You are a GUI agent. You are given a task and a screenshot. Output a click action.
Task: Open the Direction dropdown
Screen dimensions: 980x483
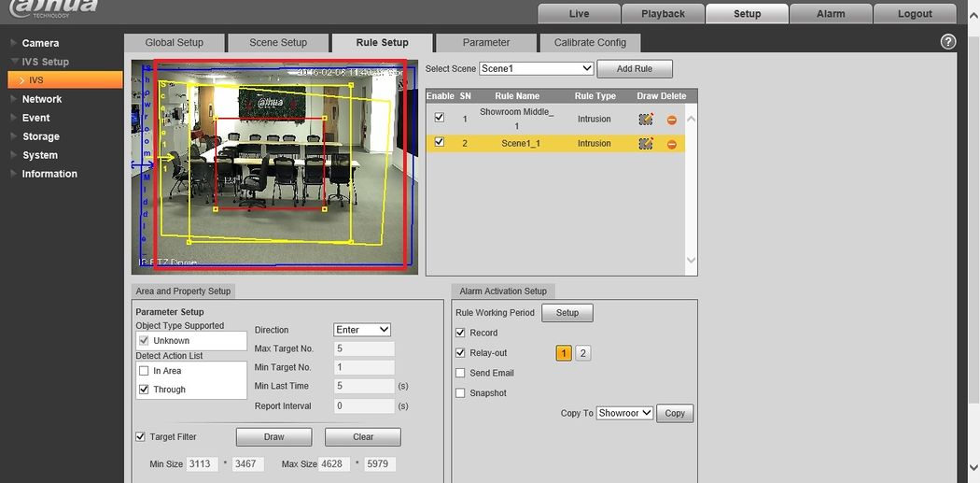[x=362, y=330]
